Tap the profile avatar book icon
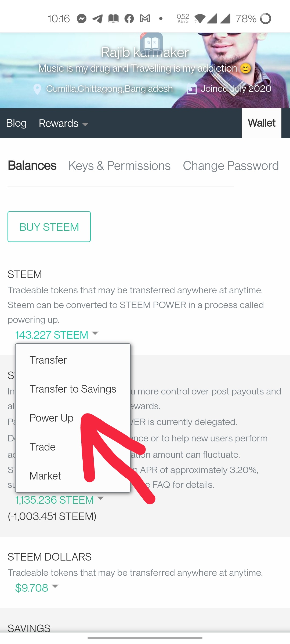 (x=151, y=43)
